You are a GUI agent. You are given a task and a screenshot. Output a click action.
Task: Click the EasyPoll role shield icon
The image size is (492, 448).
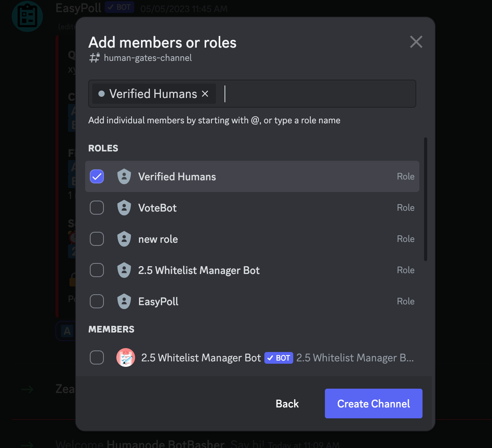(x=124, y=301)
